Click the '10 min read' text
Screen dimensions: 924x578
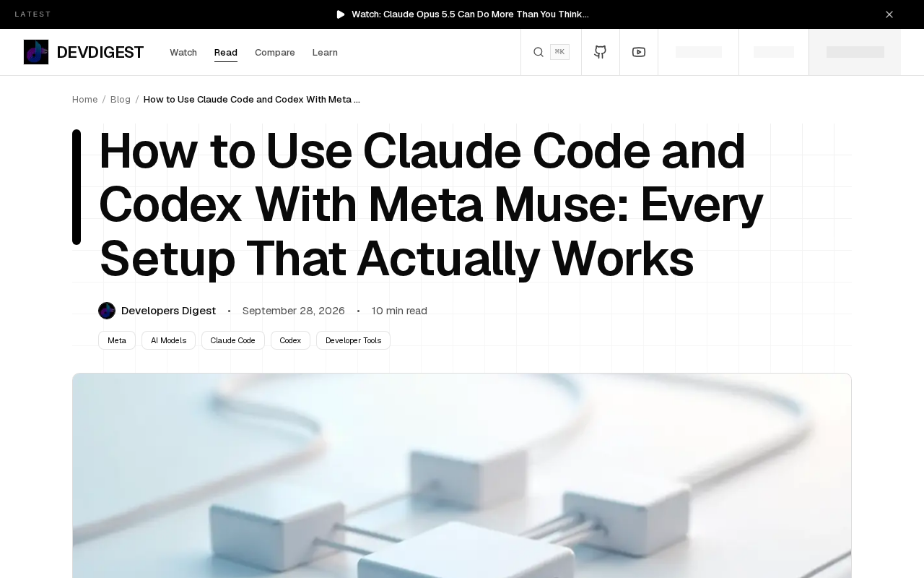(x=399, y=311)
